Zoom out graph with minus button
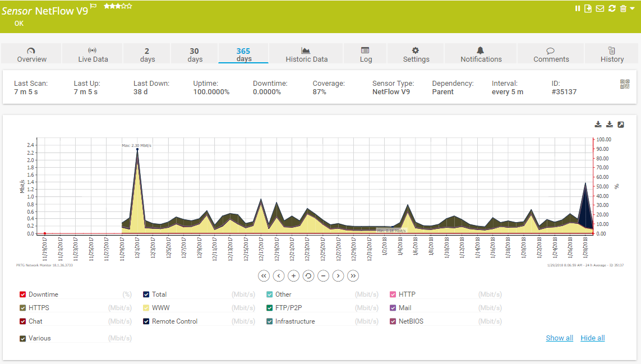 [323, 275]
